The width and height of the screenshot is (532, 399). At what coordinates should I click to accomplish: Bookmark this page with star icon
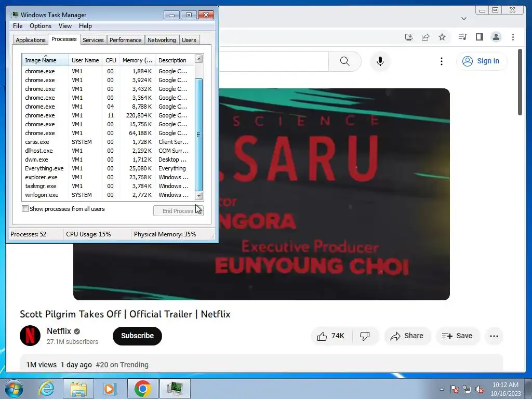pos(442,37)
